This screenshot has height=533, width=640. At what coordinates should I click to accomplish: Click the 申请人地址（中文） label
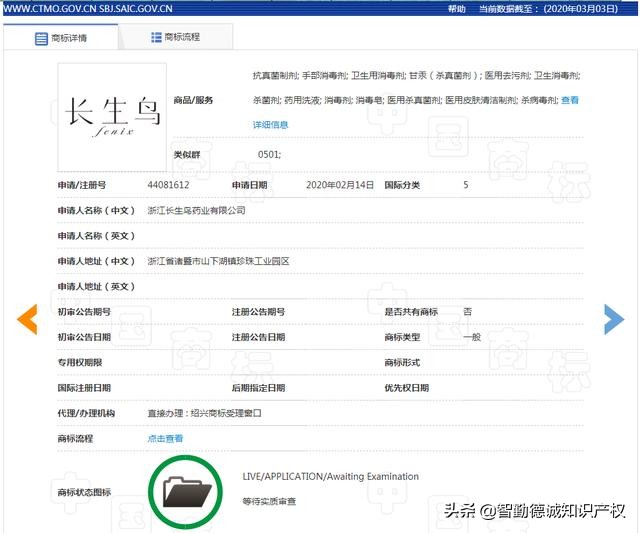point(96,261)
